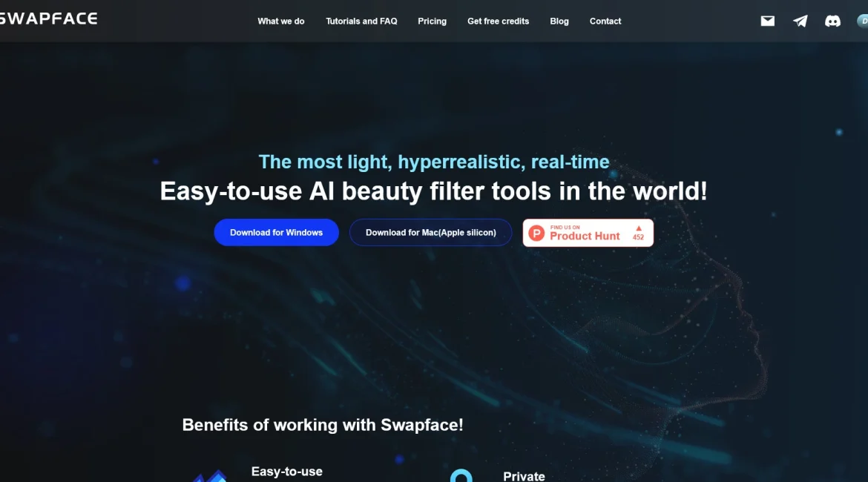
Task: Click "Benefits of working with Swapface!" heading
Action: click(323, 425)
